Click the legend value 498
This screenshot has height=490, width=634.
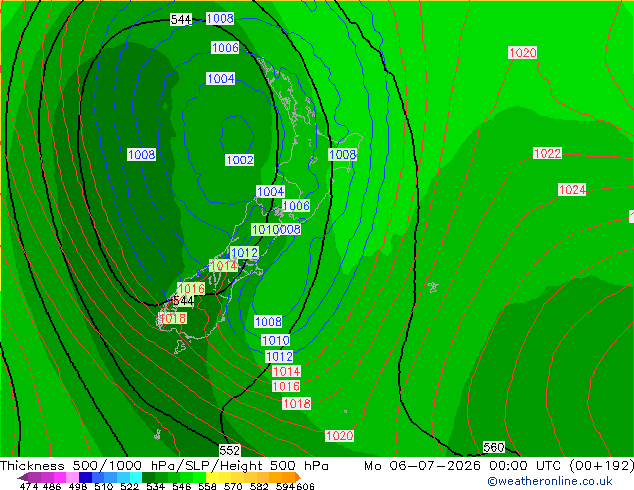pyautogui.click(x=79, y=486)
